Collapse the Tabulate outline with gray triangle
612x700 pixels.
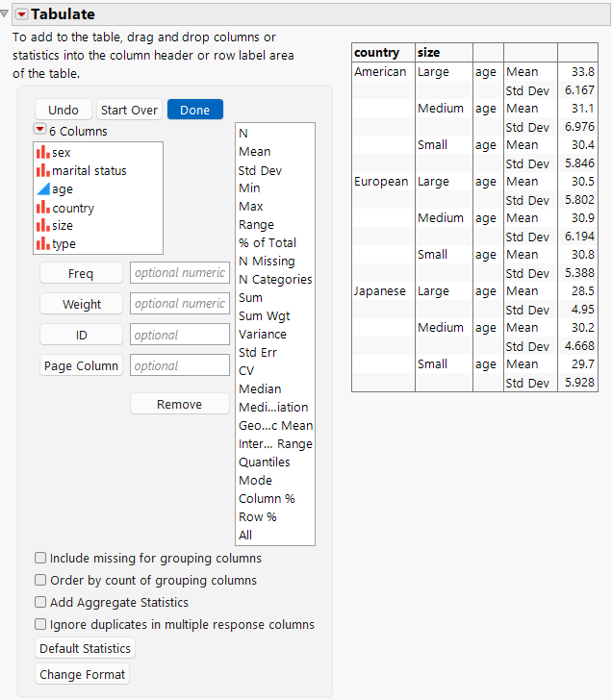tap(5, 13)
